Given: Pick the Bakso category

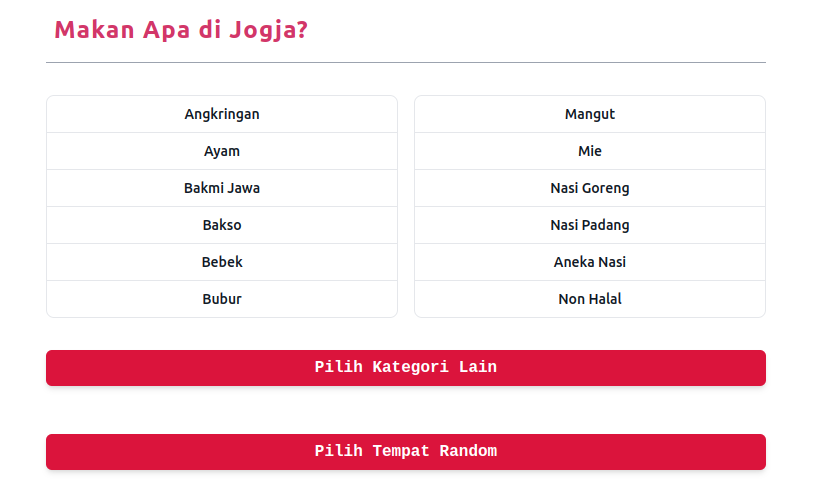Looking at the screenshot, I should 222,225.
